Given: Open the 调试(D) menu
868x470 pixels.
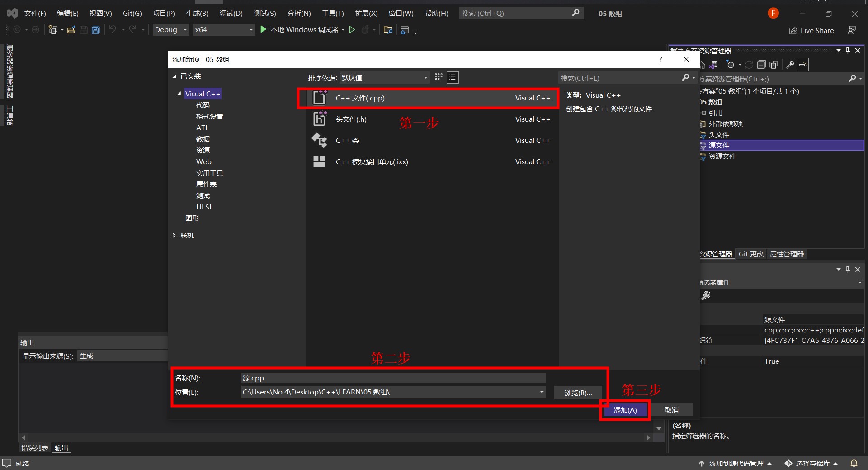Looking at the screenshot, I should (231, 14).
